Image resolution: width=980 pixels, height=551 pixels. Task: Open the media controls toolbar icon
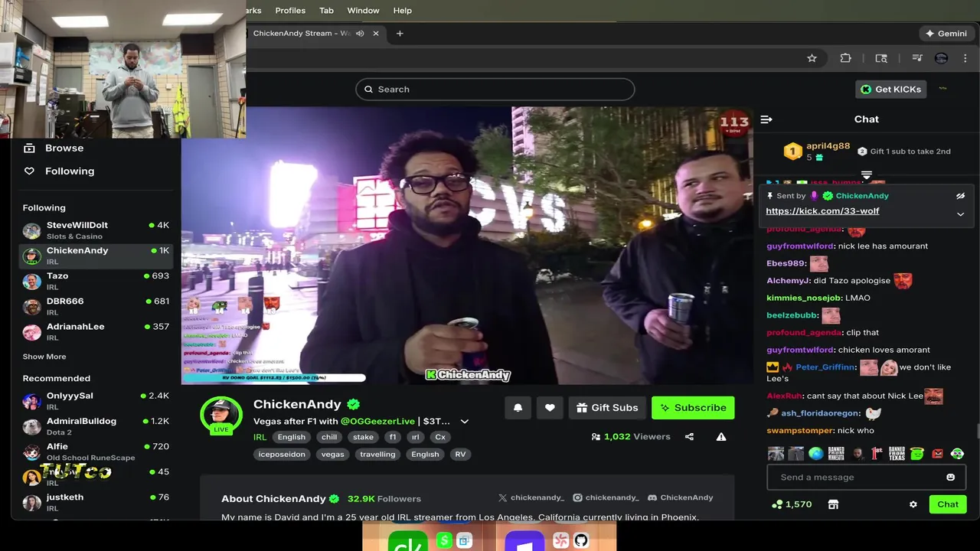click(x=917, y=58)
